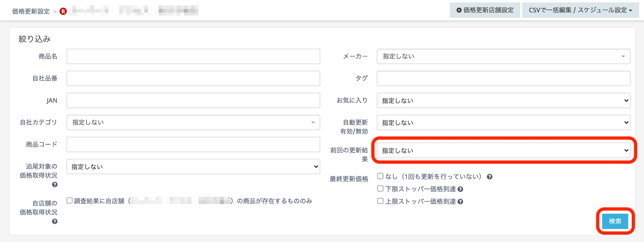Screen dimensions: 644x242
Task: Open the 自社カテゴリ dropdown
Action: (x=193, y=123)
